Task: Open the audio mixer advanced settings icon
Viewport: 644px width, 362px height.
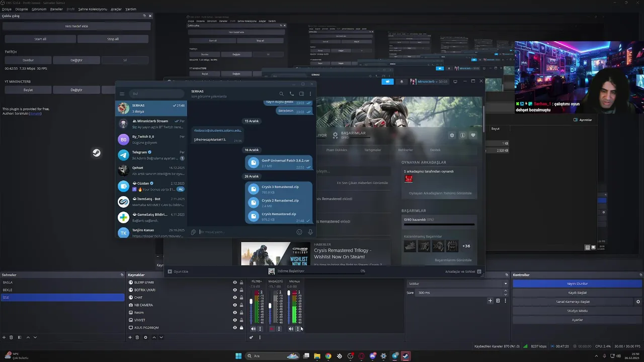Action: tap(251, 337)
